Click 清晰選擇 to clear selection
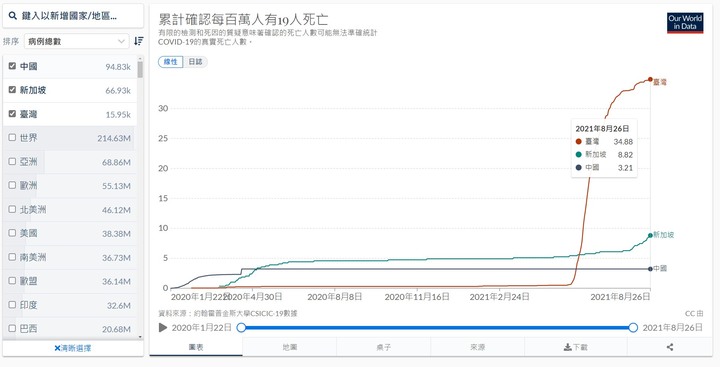The image size is (720, 367). (73, 348)
